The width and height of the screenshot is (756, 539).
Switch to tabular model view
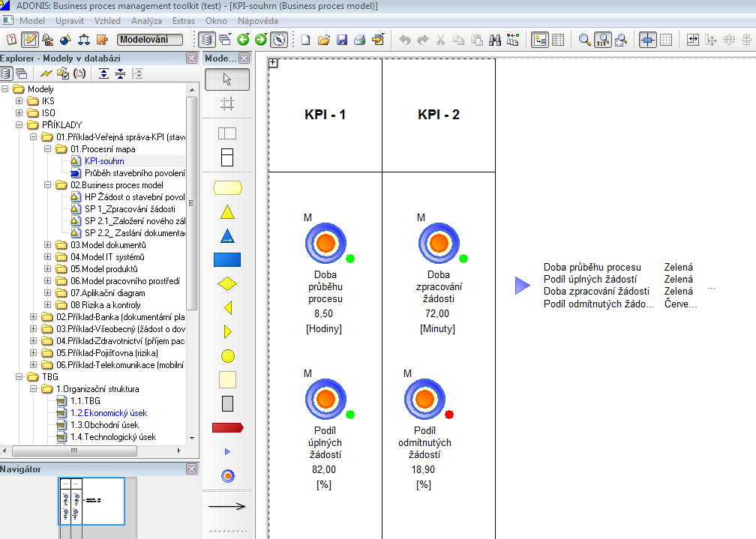coord(558,40)
